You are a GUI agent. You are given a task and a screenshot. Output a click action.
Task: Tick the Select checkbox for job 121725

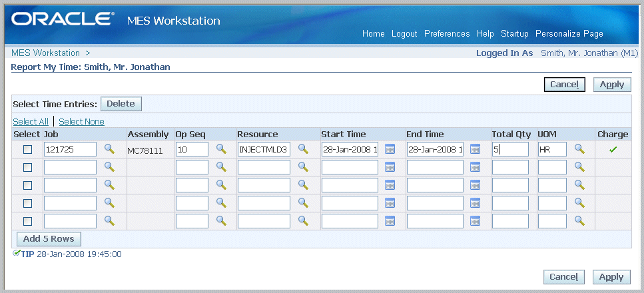27,150
